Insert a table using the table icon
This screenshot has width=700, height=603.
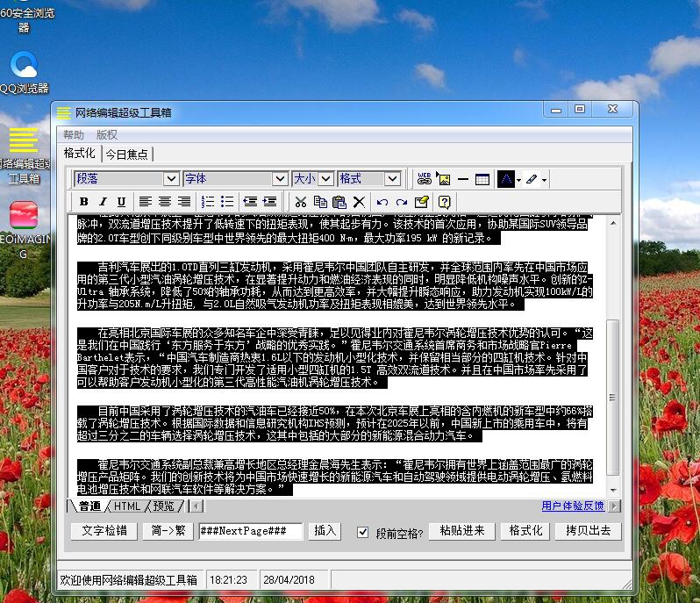pos(482,179)
